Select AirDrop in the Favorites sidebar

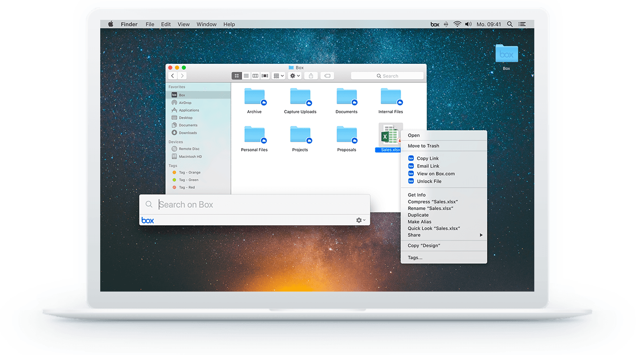[185, 103]
